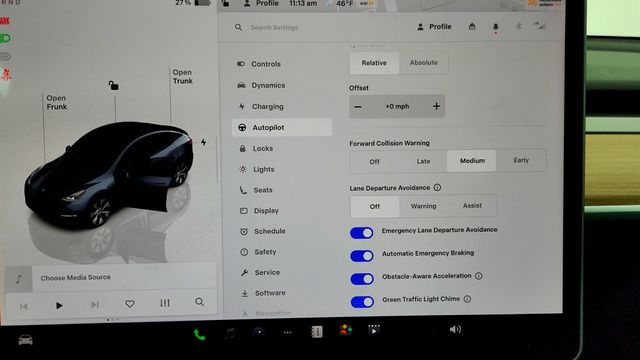Image resolution: width=640 pixels, height=360 pixels.
Task: Set Forward Collision Warning to Off
Action: click(x=374, y=161)
